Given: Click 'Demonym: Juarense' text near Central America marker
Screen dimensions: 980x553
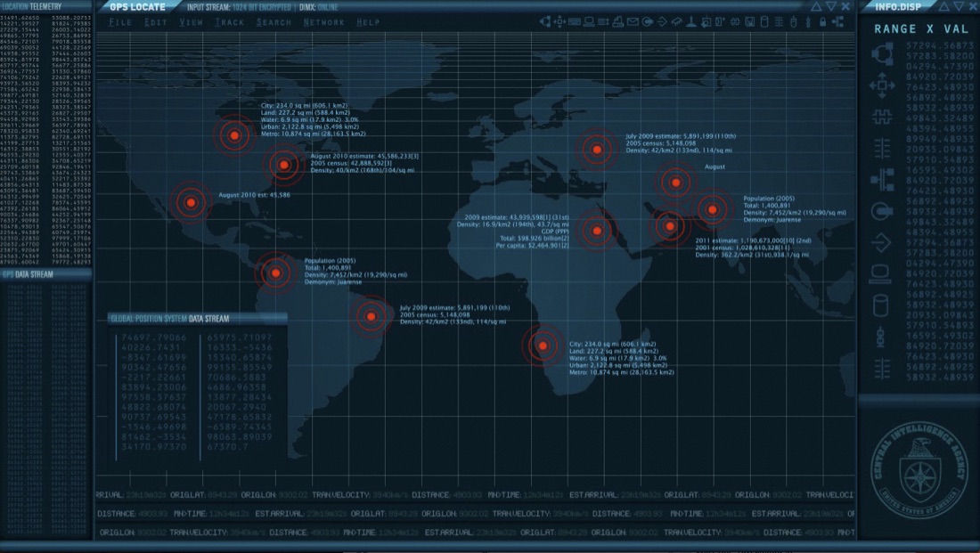Looking at the screenshot, I should [x=332, y=281].
